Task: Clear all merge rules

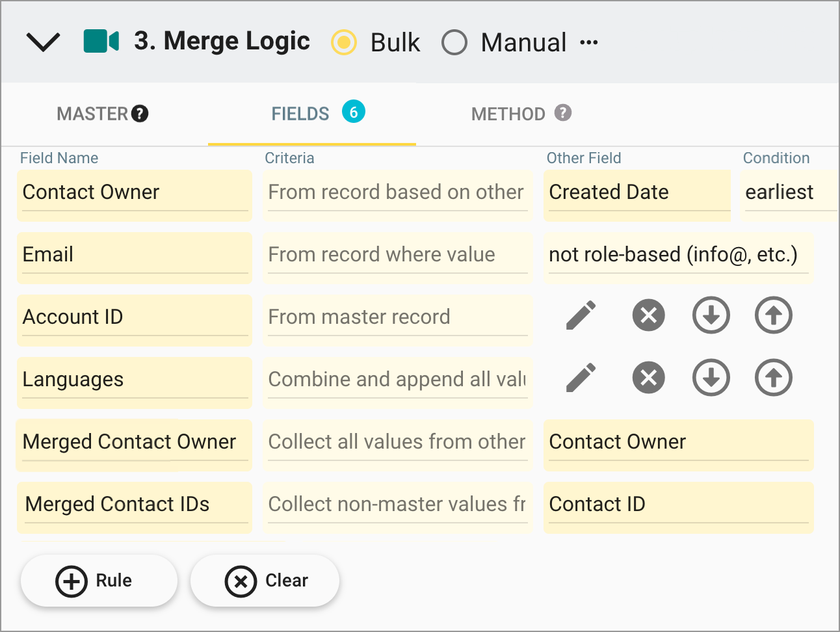Action: coord(265,581)
